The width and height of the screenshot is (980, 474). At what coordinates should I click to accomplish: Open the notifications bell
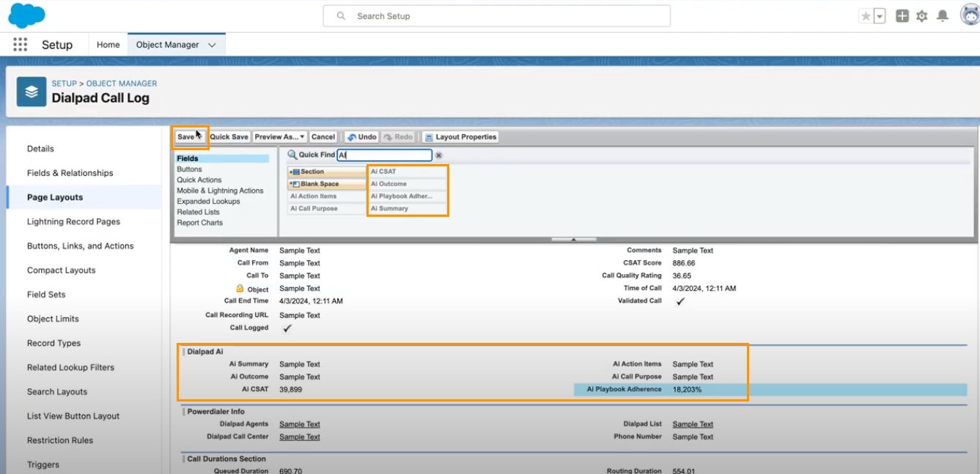click(x=943, y=16)
